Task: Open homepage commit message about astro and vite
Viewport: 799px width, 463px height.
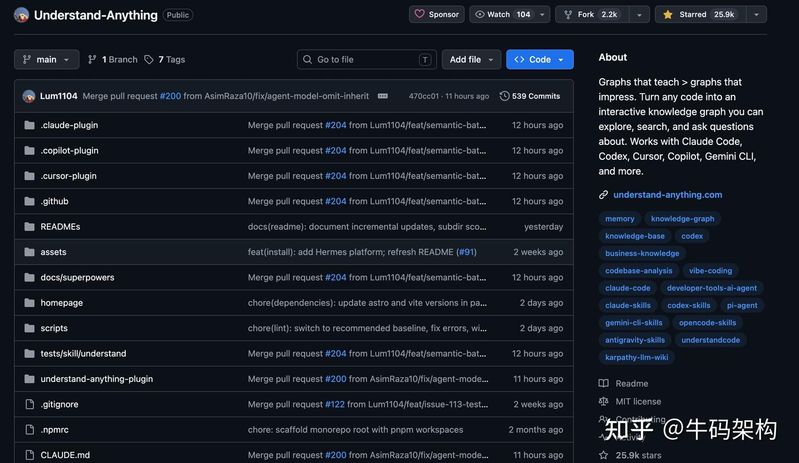Action: [367, 303]
